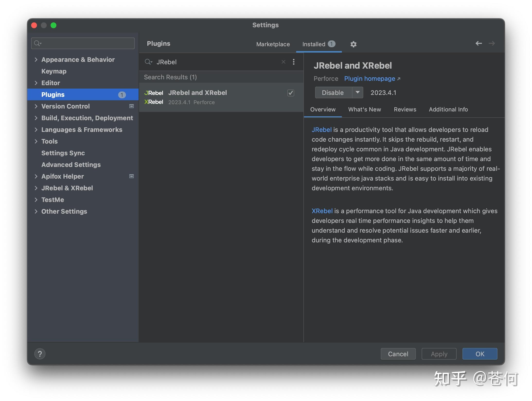
Task: Click the Disable plugin button
Action: [x=333, y=92]
